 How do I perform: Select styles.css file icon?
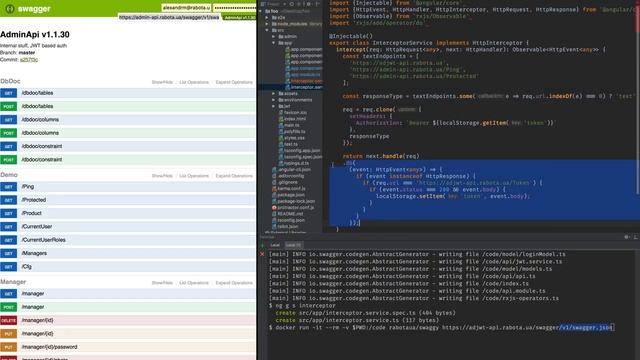tap(281, 138)
